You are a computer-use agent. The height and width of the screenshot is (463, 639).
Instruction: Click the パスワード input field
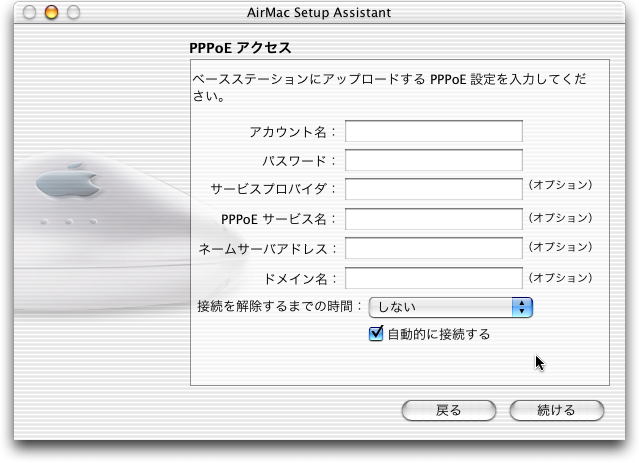[x=434, y=160]
